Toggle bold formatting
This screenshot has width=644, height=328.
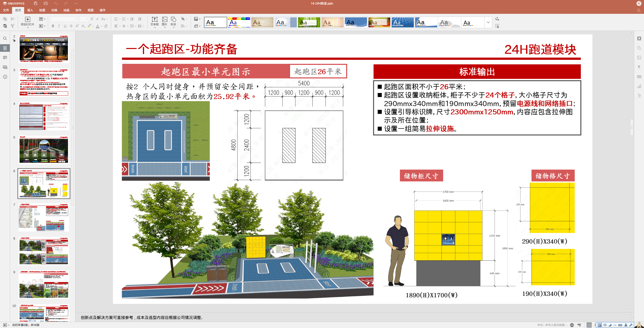tap(53, 26)
